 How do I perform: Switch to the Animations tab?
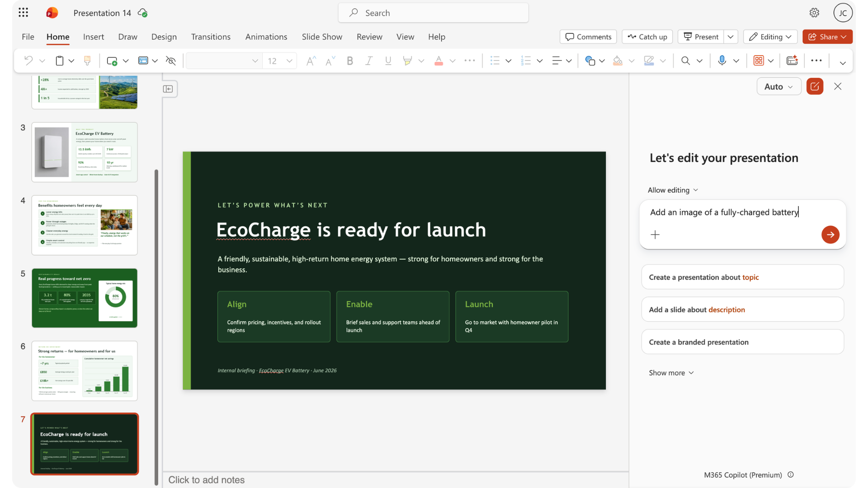[266, 37]
